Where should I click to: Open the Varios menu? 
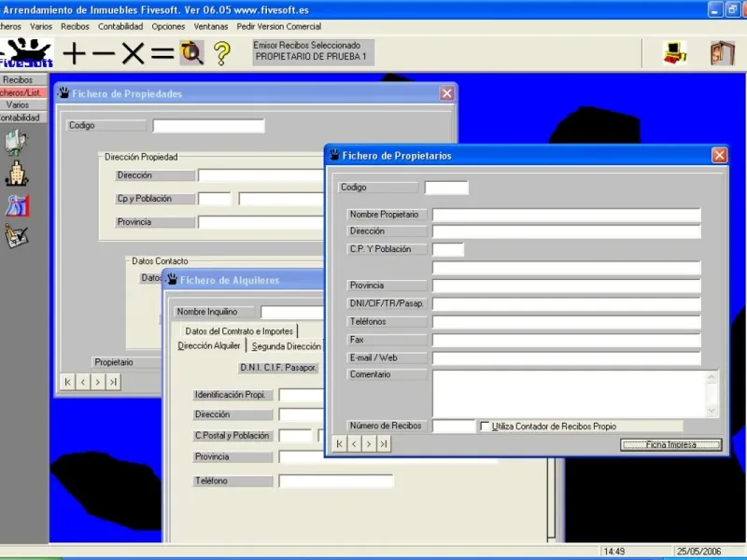coord(41,27)
